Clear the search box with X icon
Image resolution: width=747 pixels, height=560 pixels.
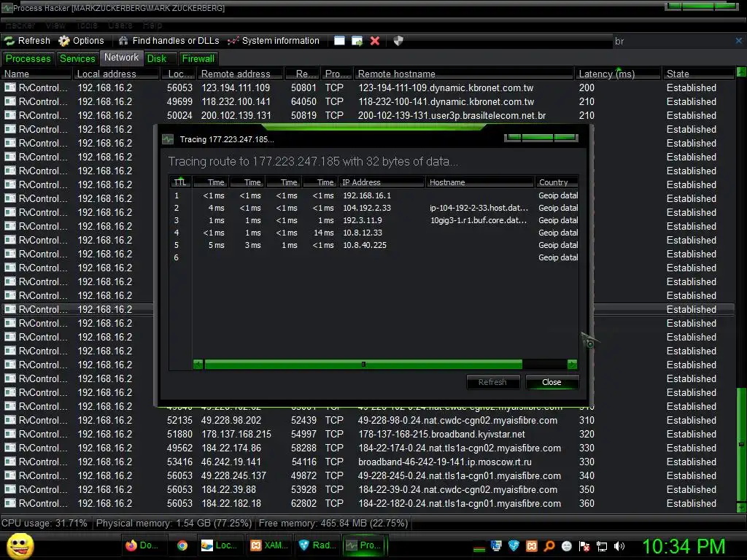click(738, 41)
